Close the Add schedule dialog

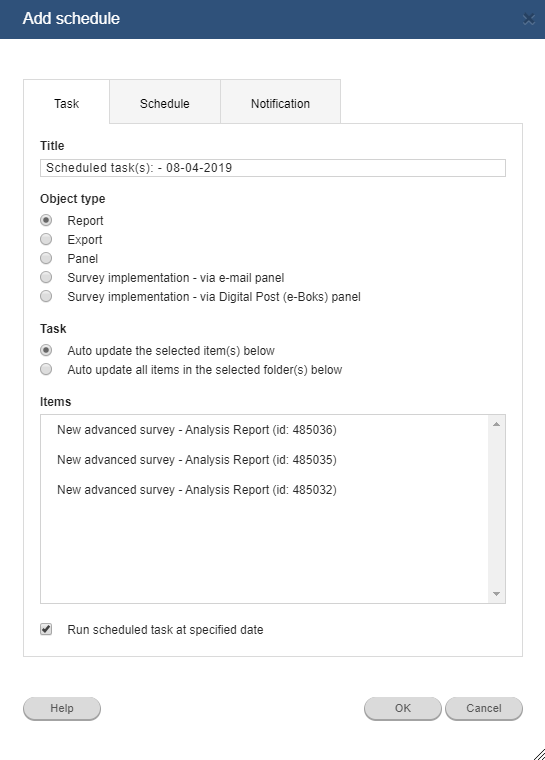[x=529, y=19]
